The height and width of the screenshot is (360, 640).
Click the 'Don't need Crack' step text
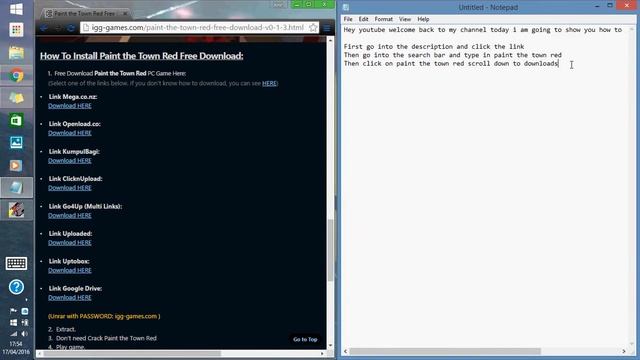pos(106,338)
